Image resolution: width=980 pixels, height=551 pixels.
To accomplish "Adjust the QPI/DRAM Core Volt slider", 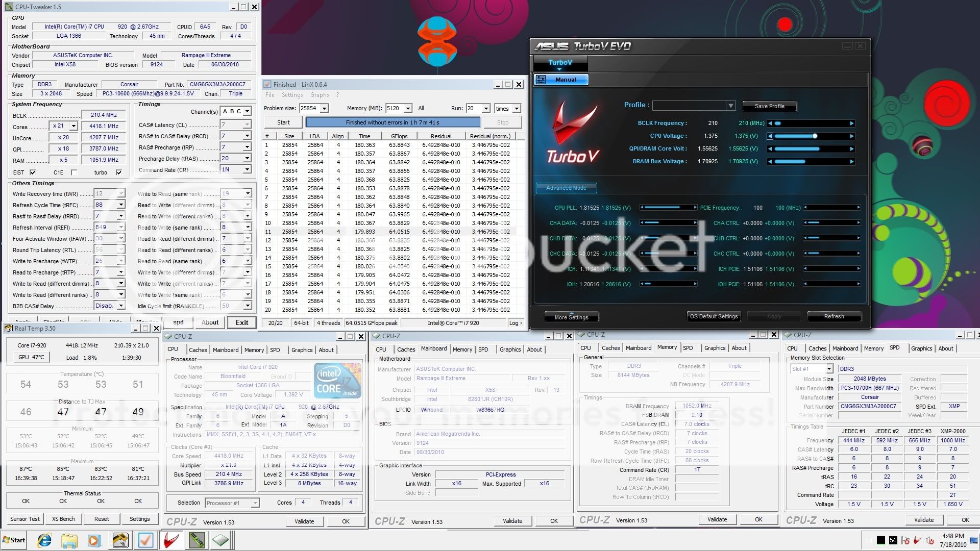I will [812, 149].
